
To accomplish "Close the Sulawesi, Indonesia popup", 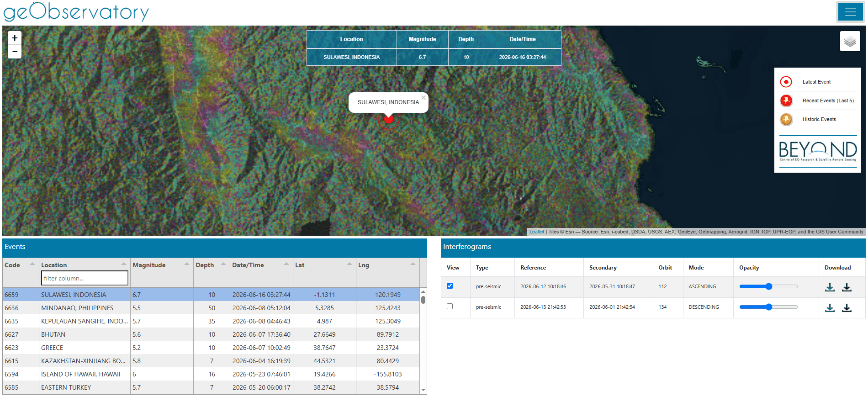I will click(x=423, y=98).
